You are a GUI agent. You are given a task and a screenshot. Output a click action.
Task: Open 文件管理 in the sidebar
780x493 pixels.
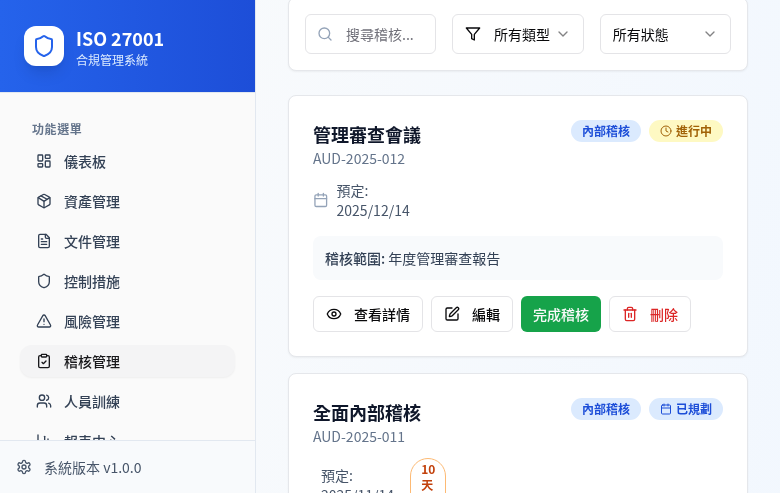click(x=92, y=242)
